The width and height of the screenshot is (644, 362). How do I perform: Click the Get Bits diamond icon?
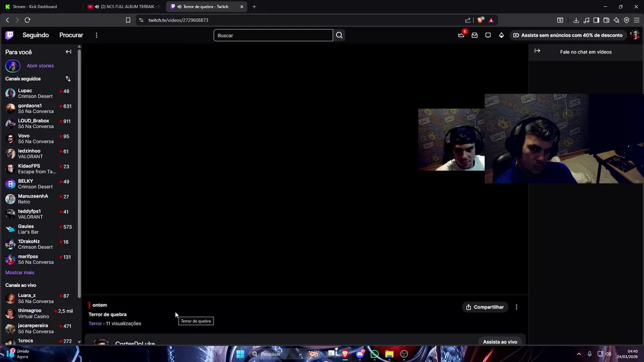point(501,35)
